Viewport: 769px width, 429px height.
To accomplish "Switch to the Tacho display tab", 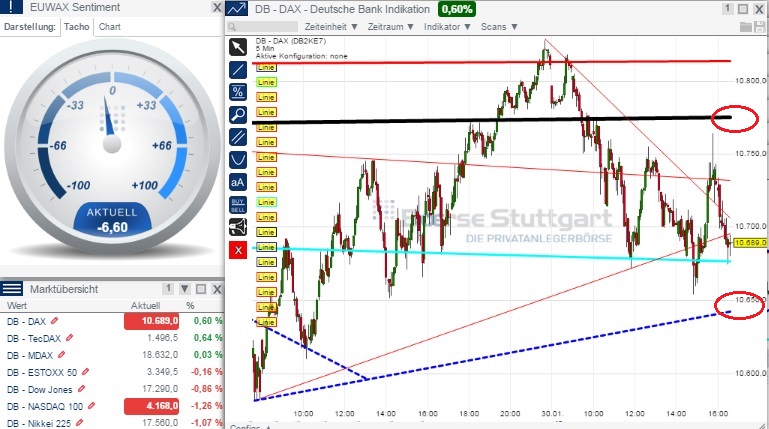I will point(77,27).
